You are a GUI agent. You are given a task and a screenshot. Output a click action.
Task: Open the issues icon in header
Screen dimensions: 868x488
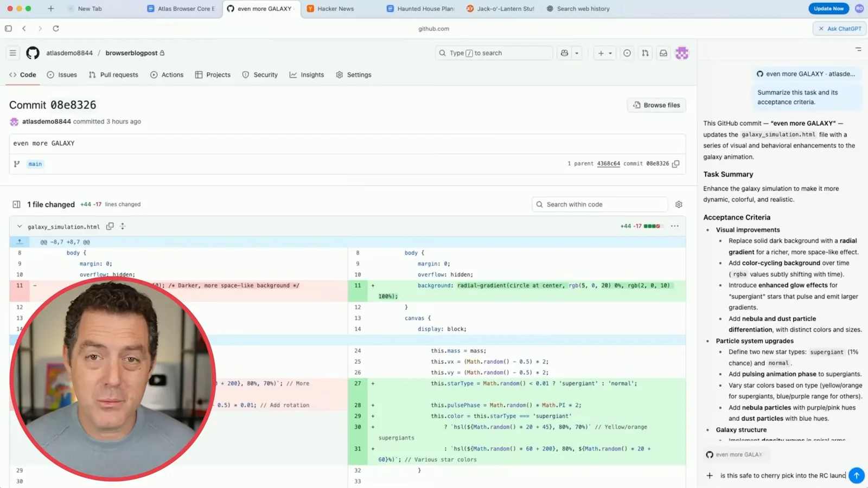(627, 53)
